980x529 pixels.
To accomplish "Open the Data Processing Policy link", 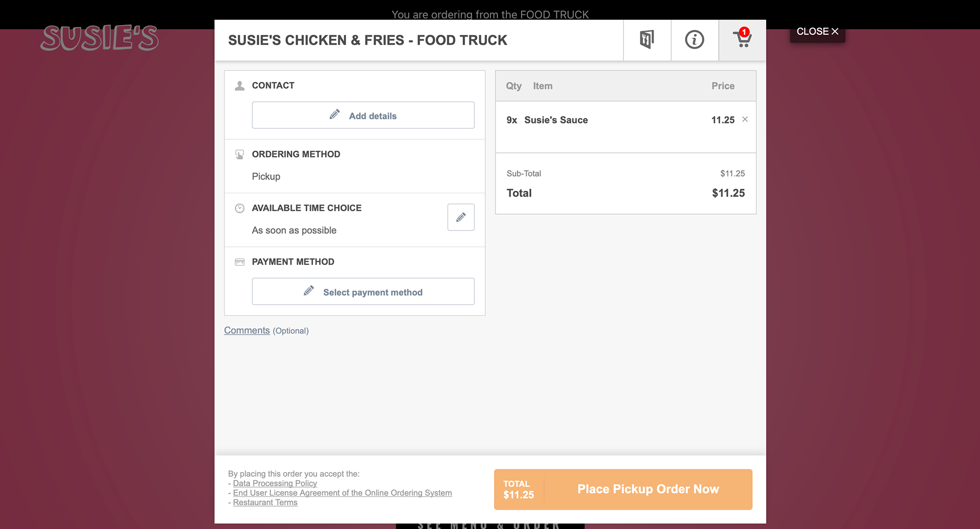I will [275, 483].
